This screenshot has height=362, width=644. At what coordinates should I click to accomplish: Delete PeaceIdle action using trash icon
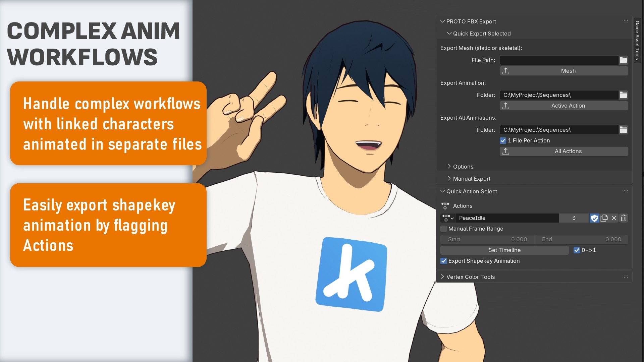(624, 218)
